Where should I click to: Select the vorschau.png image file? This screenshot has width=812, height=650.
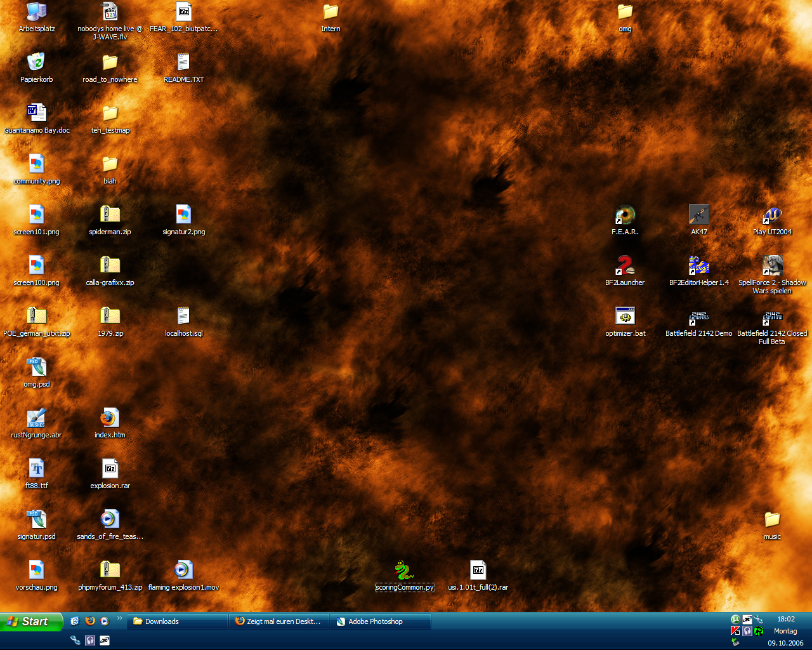[x=37, y=576]
